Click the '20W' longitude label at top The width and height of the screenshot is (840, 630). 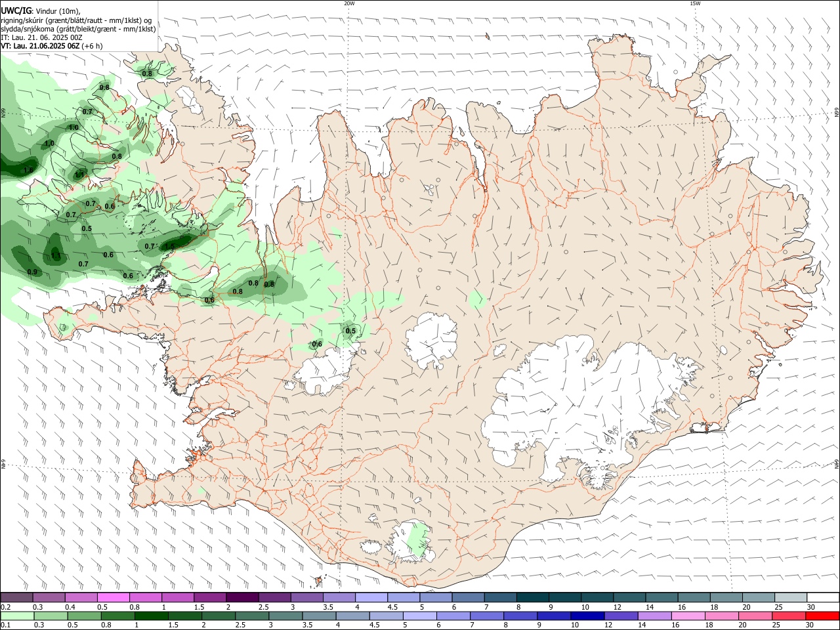click(x=349, y=3)
